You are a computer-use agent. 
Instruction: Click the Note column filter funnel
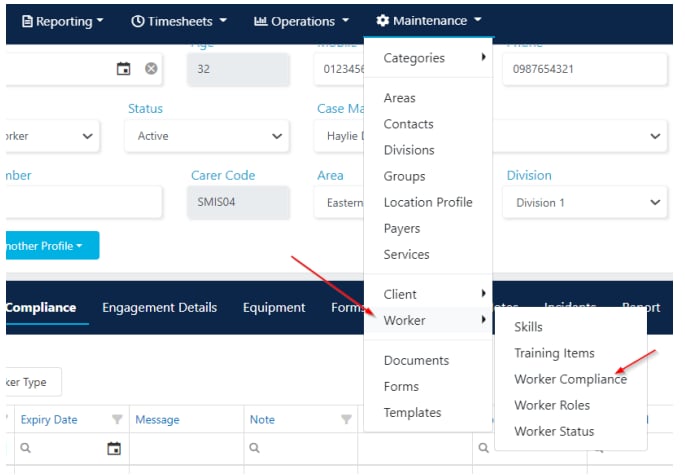[346, 420]
